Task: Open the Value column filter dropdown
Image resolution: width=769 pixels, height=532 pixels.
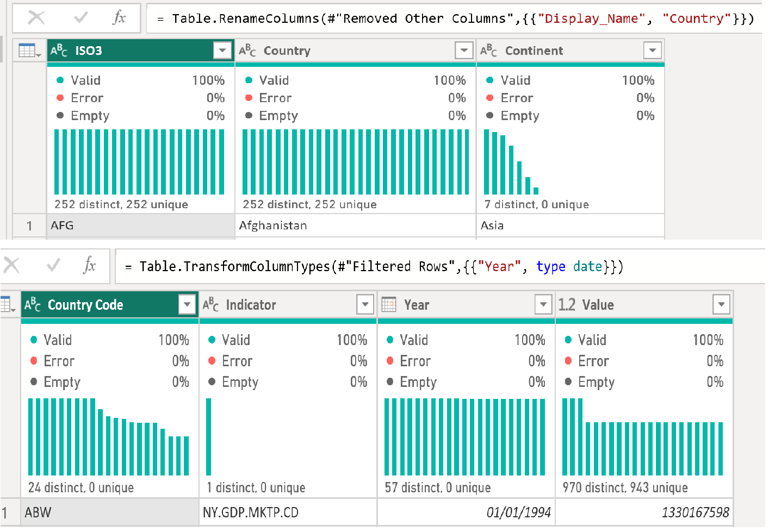Action: pos(721,304)
